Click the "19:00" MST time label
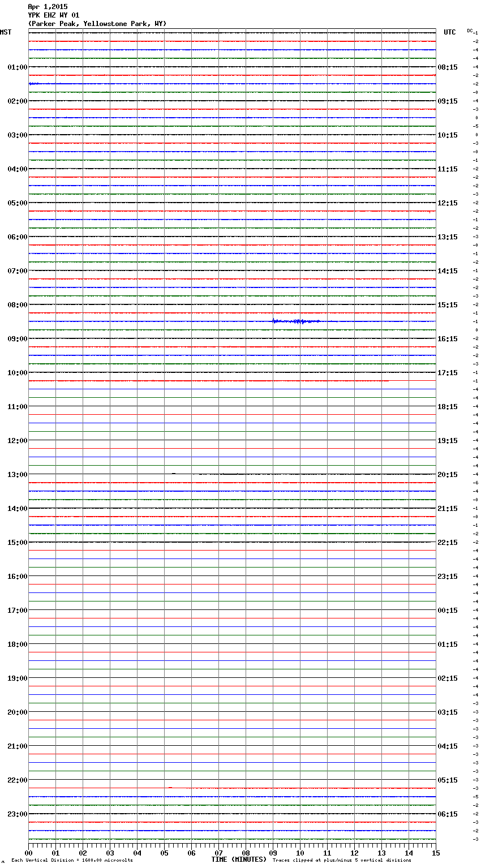 coord(18,678)
